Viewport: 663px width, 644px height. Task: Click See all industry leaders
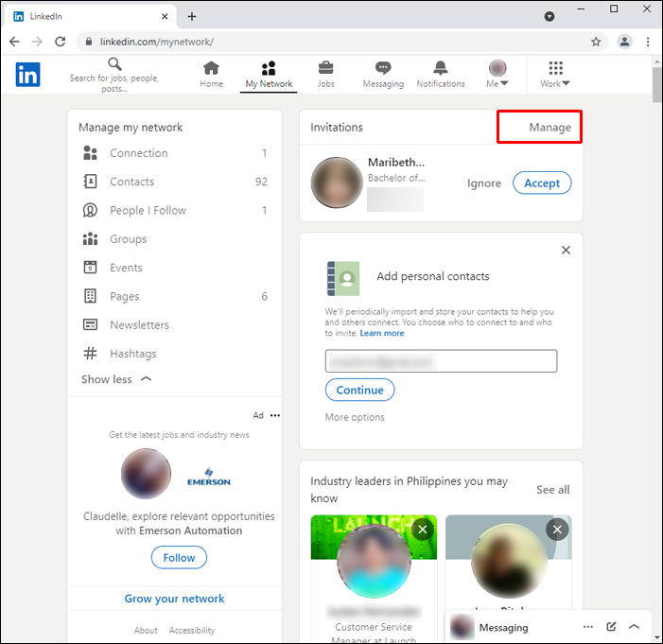[553, 490]
